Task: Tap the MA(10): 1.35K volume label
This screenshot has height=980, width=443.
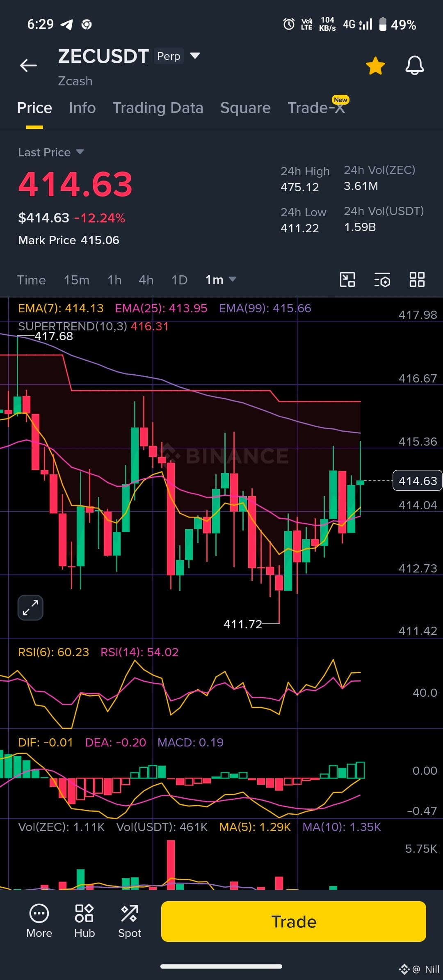Action: (342, 827)
